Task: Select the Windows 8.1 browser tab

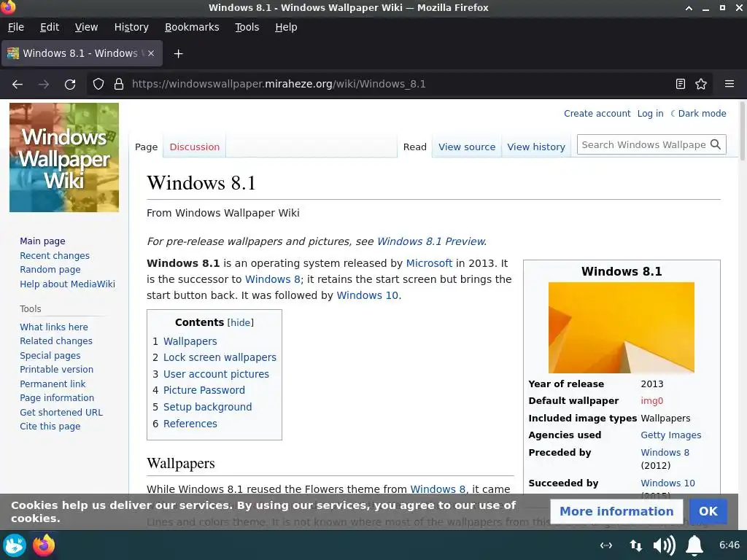Action: [82, 53]
